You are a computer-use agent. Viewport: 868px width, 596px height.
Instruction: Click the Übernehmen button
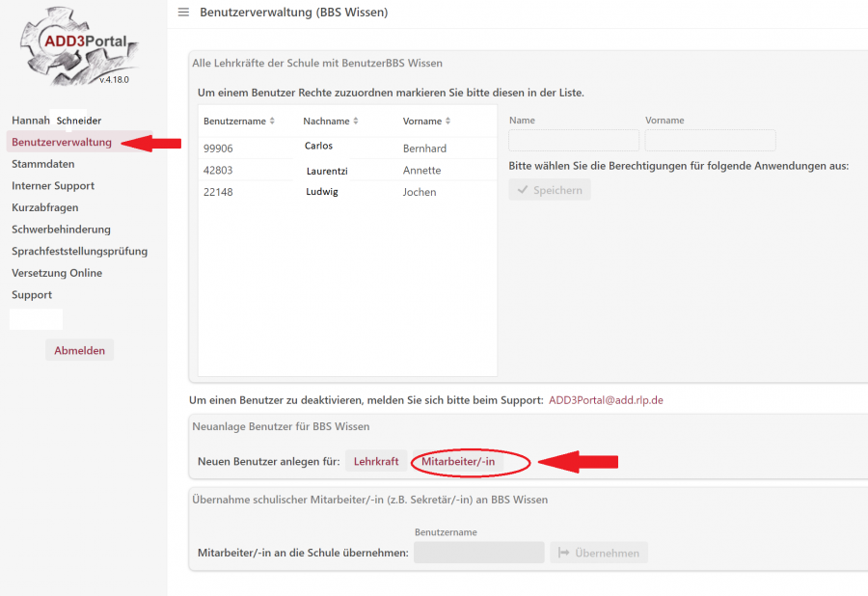599,553
